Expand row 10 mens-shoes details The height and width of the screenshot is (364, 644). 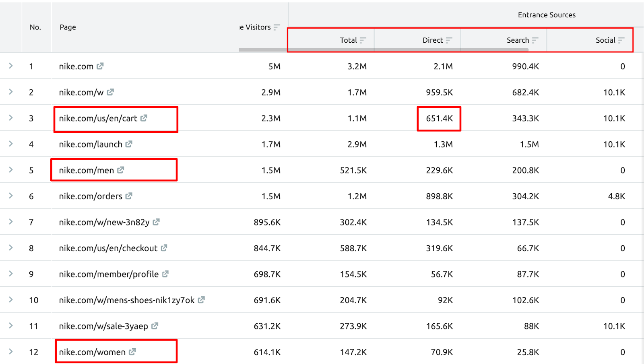pos(11,300)
